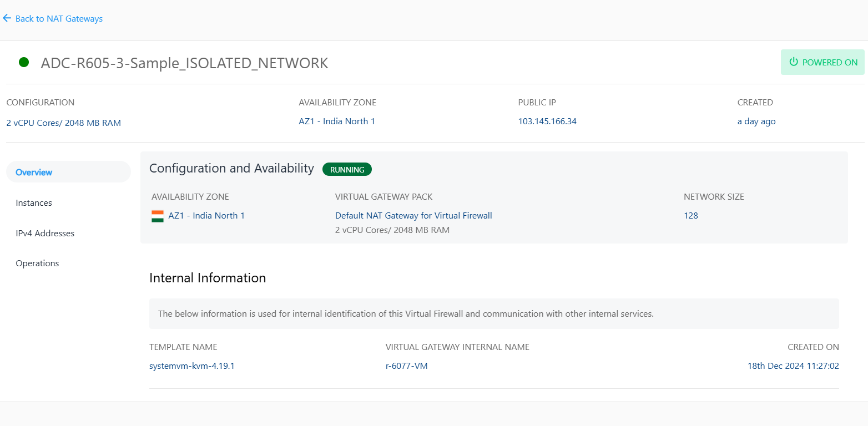Click the power icon in POWERED ON button
The width and height of the screenshot is (868, 426).
pyautogui.click(x=794, y=62)
